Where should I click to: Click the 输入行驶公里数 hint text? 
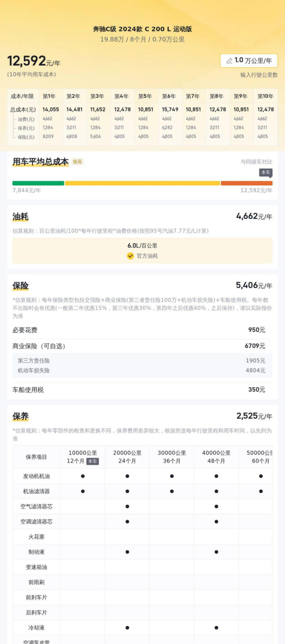(259, 75)
